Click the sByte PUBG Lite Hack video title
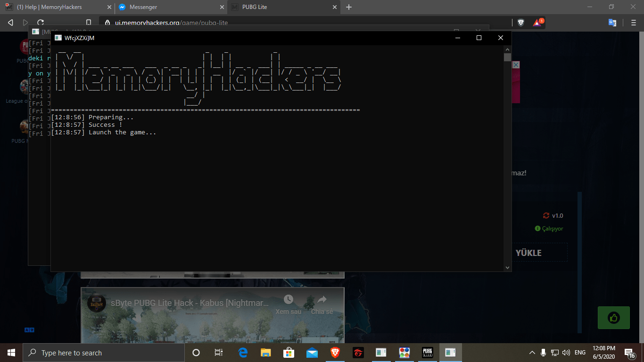Screen dimensions: 644x362 pyautogui.click(x=190, y=303)
